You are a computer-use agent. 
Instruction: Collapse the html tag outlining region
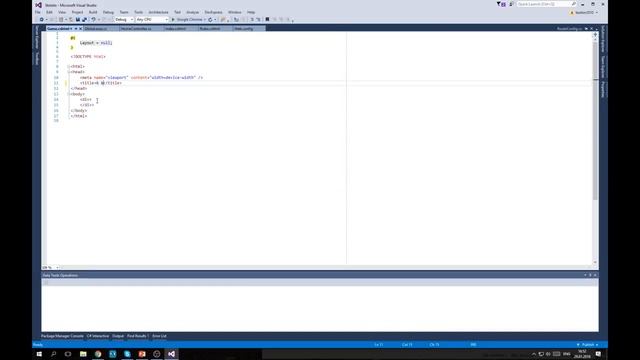point(69,66)
